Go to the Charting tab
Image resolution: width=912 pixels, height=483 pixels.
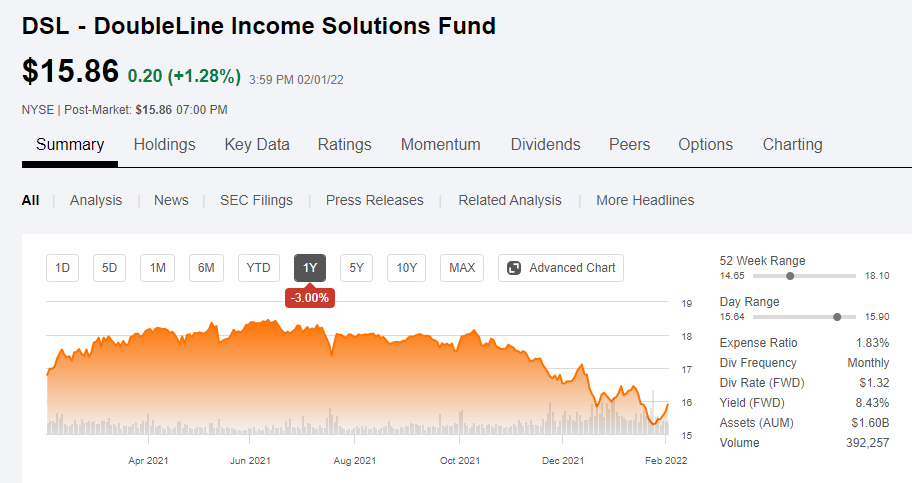[x=792, y=144]
